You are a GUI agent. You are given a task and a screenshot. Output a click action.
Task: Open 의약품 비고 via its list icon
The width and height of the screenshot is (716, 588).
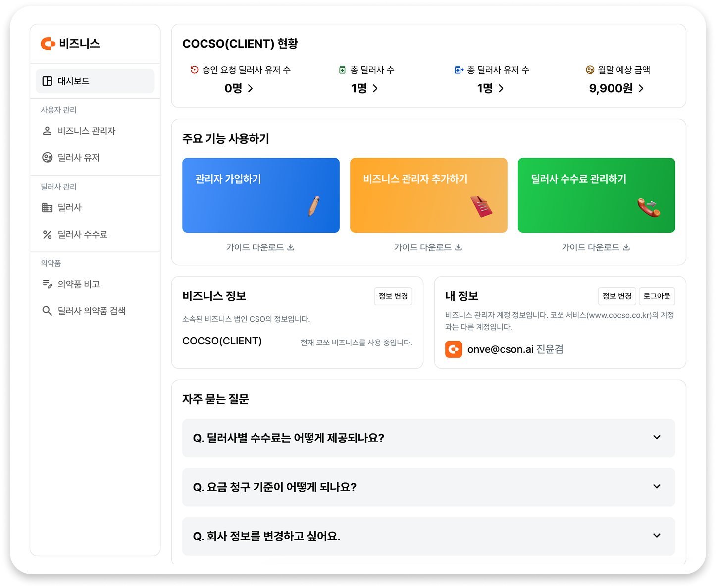point(47,284)
